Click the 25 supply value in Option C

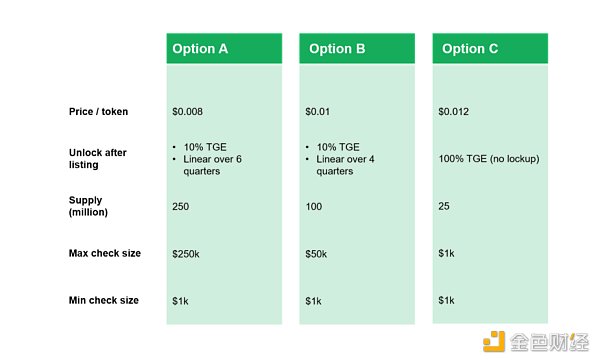coord(444,206)
